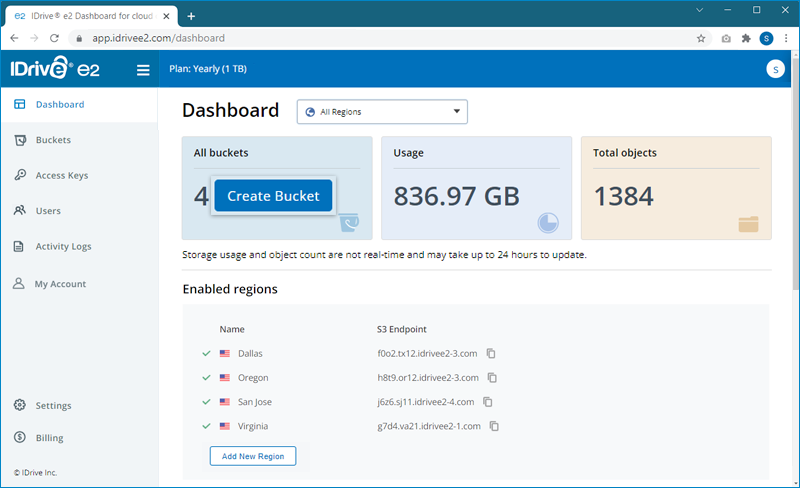Click the Name column header
The height and width of the screenshot is (488, 800).
click(232, 329)
